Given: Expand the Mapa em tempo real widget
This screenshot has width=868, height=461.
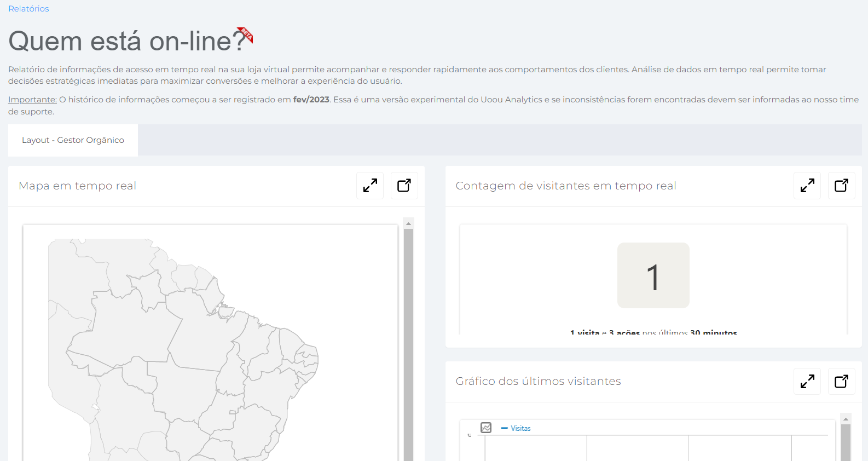Looking at the screenshot, I should coord(370,186).
